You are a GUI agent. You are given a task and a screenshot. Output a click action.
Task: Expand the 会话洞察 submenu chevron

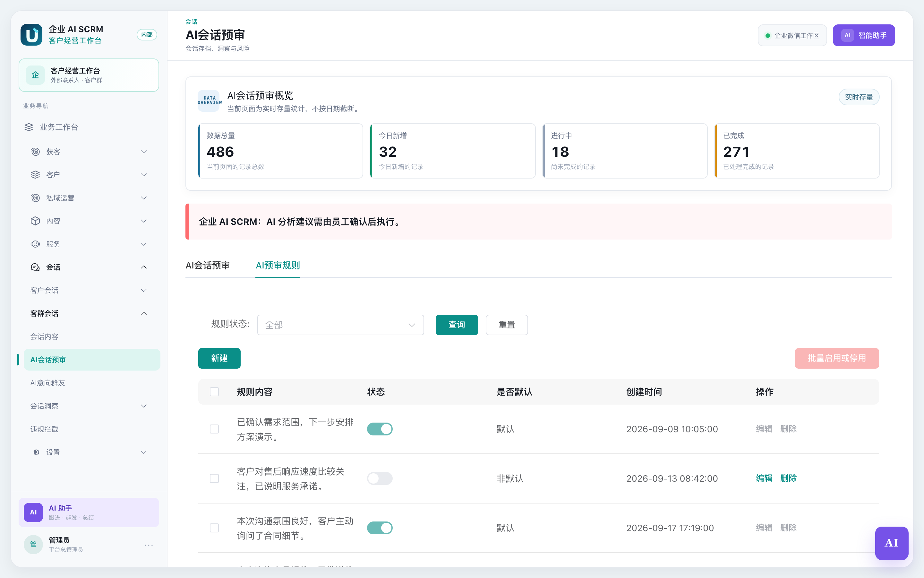143,406
